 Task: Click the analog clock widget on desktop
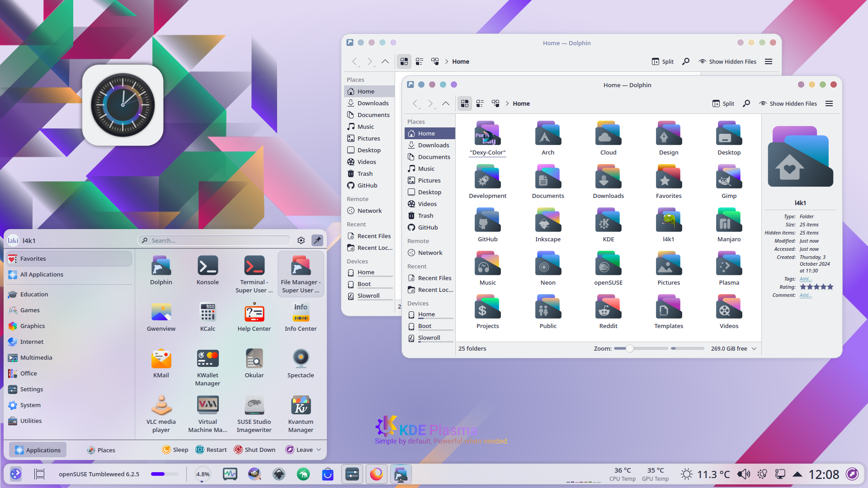pos(123,105)
